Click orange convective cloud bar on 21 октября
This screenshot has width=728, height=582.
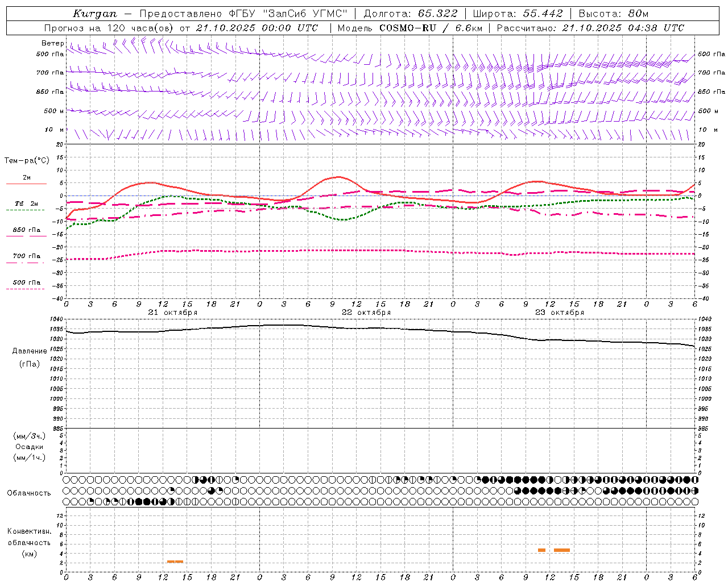pos(175,562)
